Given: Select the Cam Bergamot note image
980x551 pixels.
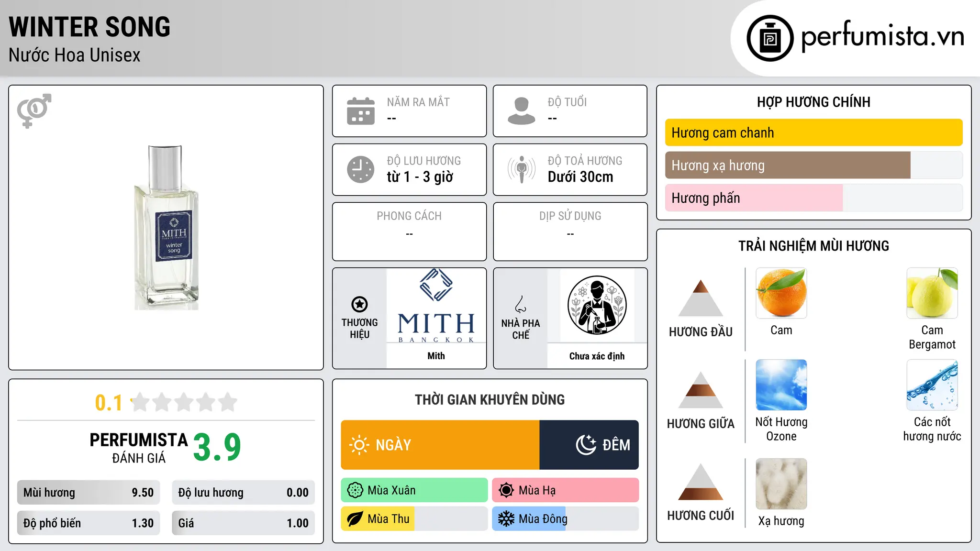Looking at the screenshot, I should pyautogui.click(x=932, y=293).
